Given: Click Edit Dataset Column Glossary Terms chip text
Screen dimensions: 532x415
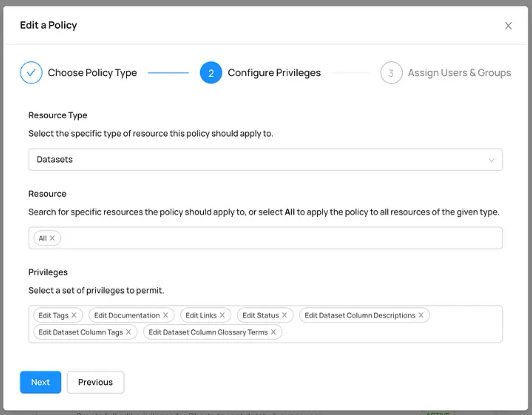Looking at the screenshot, I should pos(208,332).
